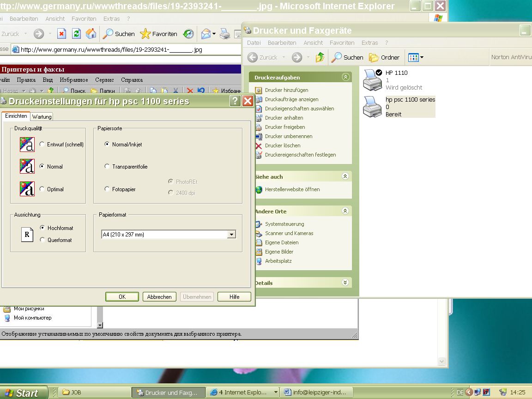Screen dimensions: 532x399
Task: Select Hochformat orientation
Action: tap(42, 228)
